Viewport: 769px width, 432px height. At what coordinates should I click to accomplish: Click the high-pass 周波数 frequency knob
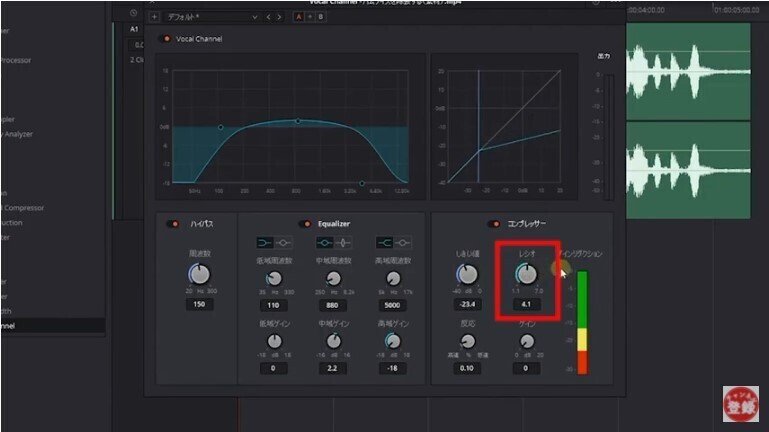199,275
